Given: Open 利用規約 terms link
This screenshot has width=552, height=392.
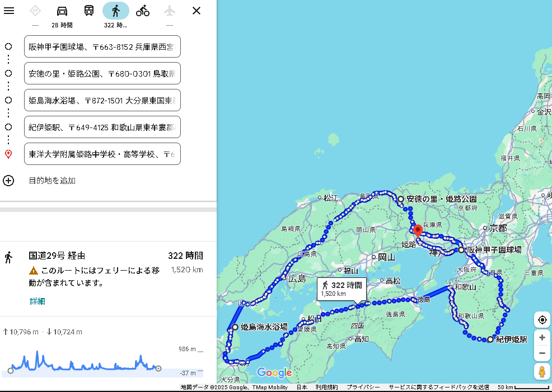Looking at the screenshot, I should (x=326, y=387).
